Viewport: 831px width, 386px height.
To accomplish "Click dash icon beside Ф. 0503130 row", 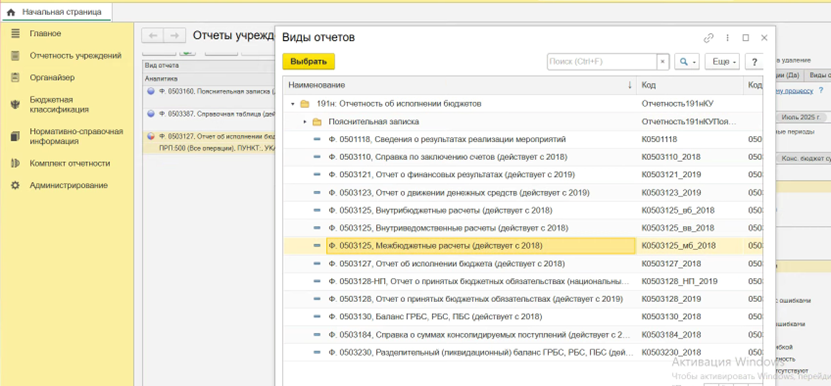I will (x=317, y=317).
